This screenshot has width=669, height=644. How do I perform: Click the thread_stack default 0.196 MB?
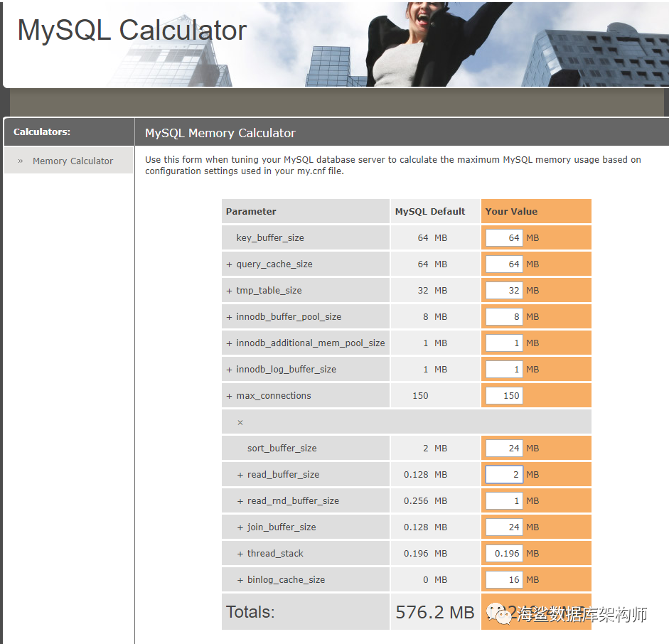(x=425, y=554)
